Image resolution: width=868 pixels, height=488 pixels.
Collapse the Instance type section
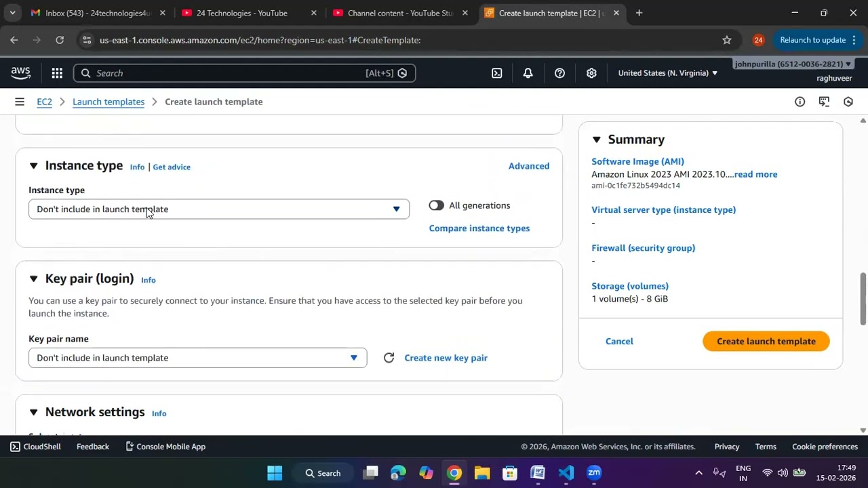coord(33,166)
